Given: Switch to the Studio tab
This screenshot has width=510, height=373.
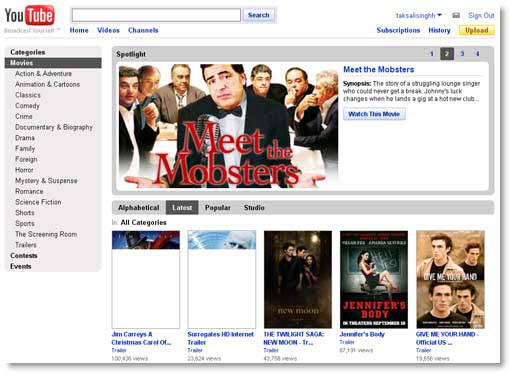Looking at the screenshot, I should point(254,208).
